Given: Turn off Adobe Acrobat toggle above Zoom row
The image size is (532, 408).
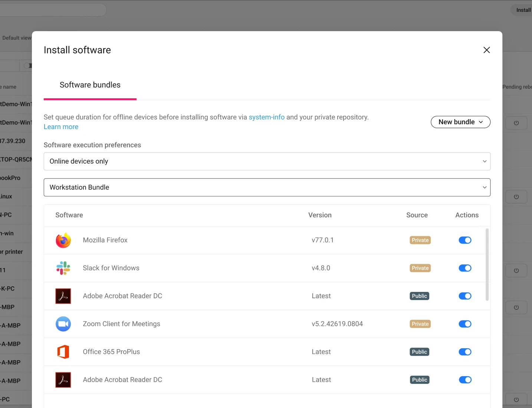Looking at the screenshot, I should [x=465, y=296].
